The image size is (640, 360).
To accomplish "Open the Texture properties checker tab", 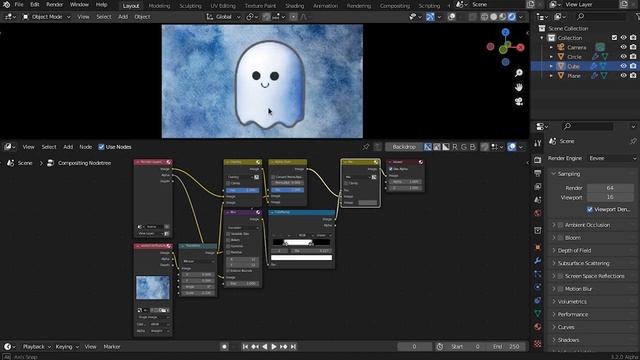I will point(538,344).
